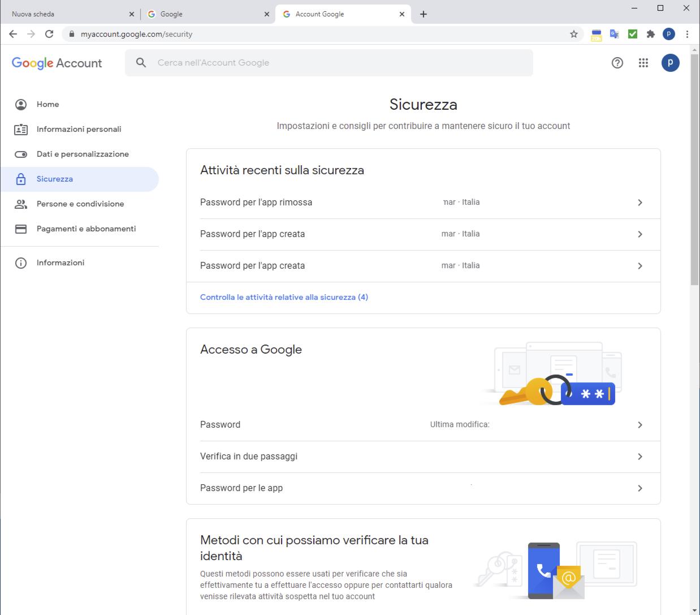Screen dimensions: 700x615
Task: Click the address bar URL myaccount.google.com/security
Action: pyautogui.click(x=136, y=34)
